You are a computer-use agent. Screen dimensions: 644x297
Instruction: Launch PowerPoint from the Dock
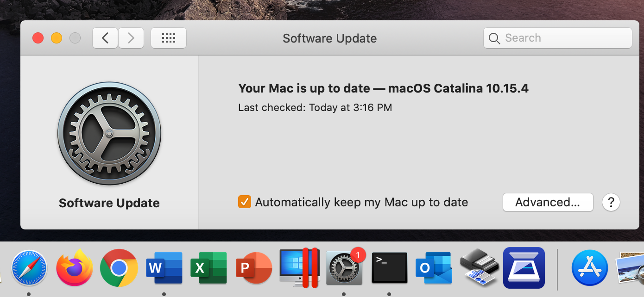[253, 268]
